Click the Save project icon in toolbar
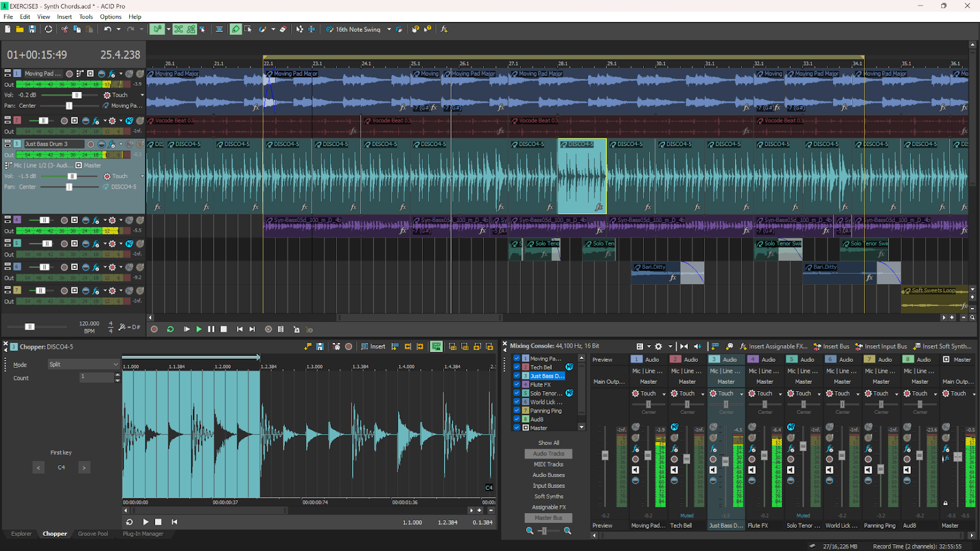The image size is (980, 551). click(x=32, y=29)
